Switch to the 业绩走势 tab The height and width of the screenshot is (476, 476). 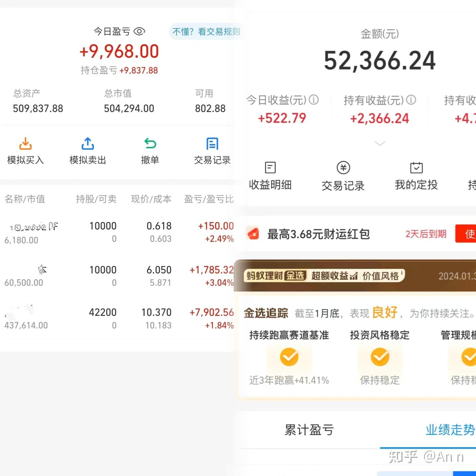[x=450, y=429]
